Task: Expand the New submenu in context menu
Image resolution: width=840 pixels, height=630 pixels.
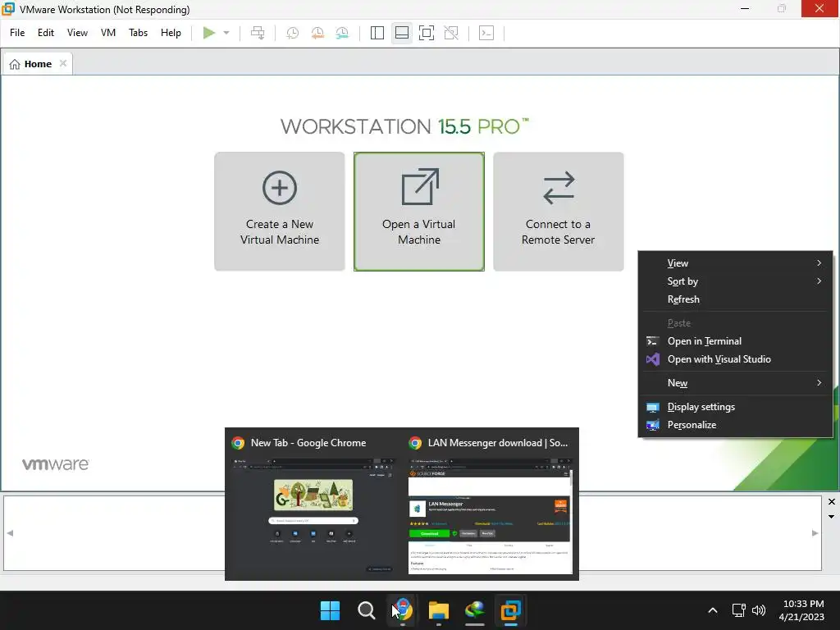Action: [735, 383]
